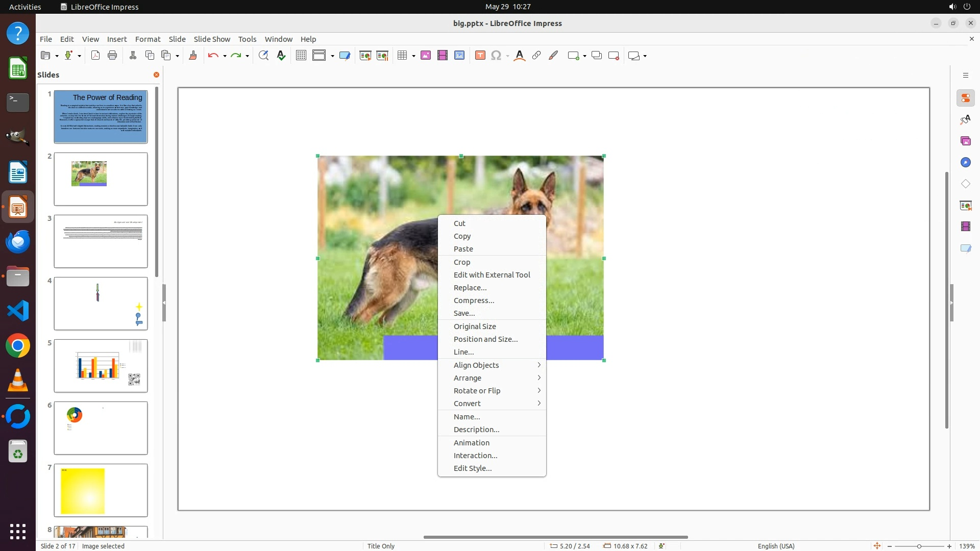Collapse the slide panel using left handle

164,303
